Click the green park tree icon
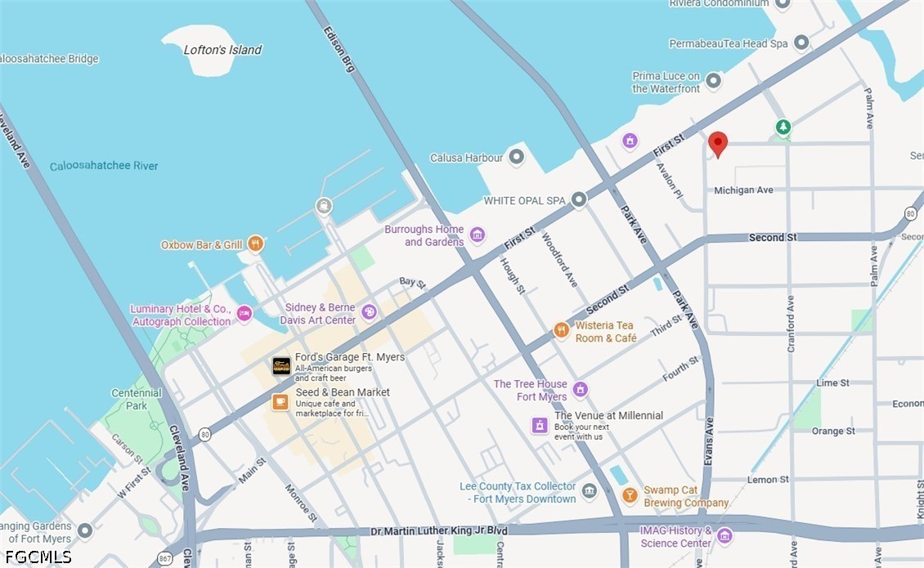This screenshot has width=924, height=568. pos(783,127)
